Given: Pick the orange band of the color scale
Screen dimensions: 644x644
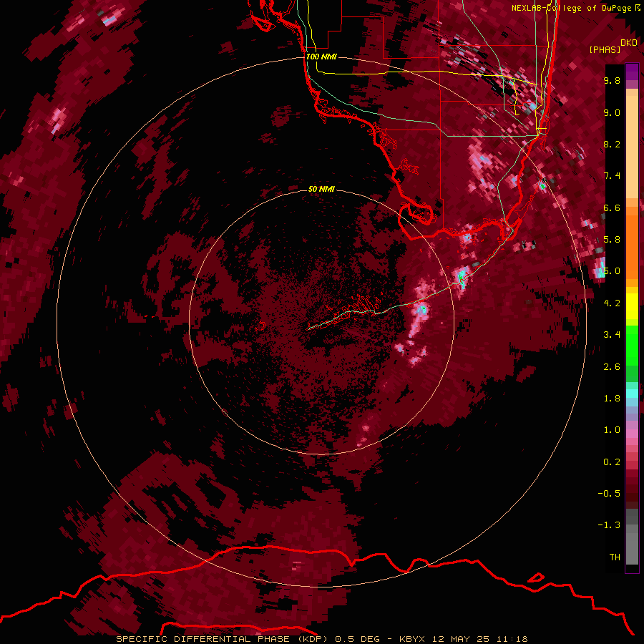Looking at the screenshot, I should point(632,246).
